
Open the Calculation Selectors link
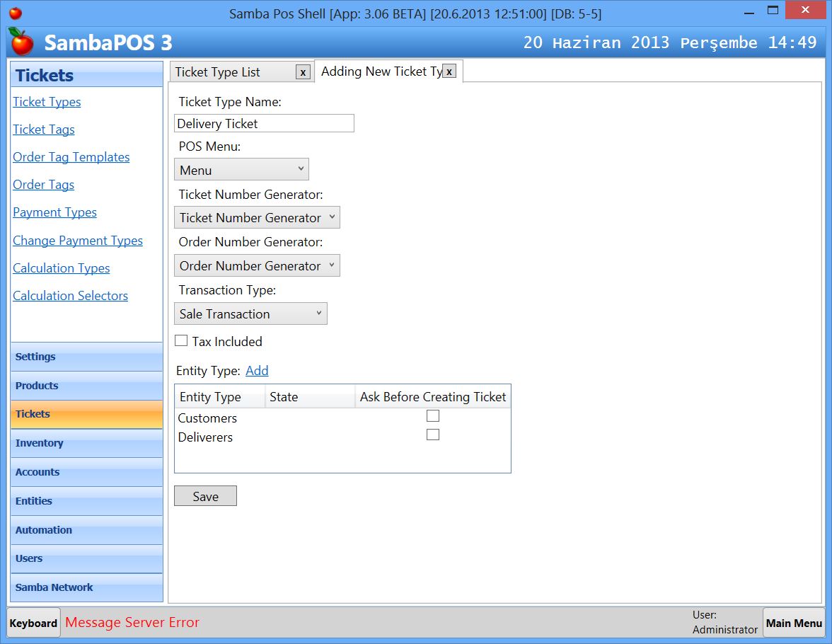pyautogui.click(x=70, y=296)
